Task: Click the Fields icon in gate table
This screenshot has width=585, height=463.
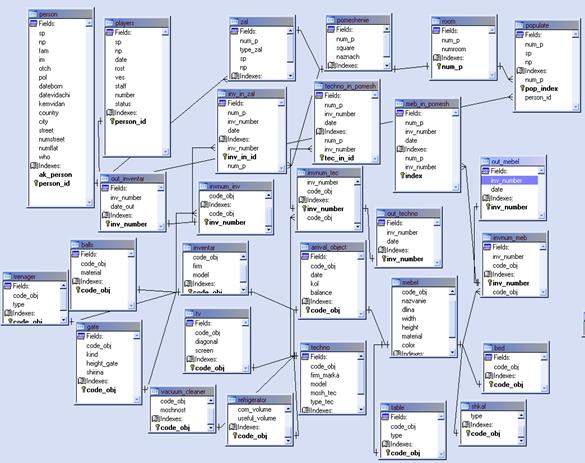Action: coord(81,336)
